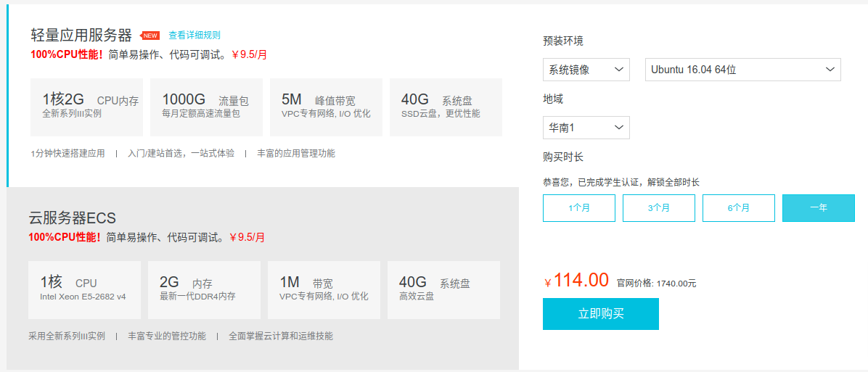Select the 轻量应用服务器 product tab

(x=263, y=96)
